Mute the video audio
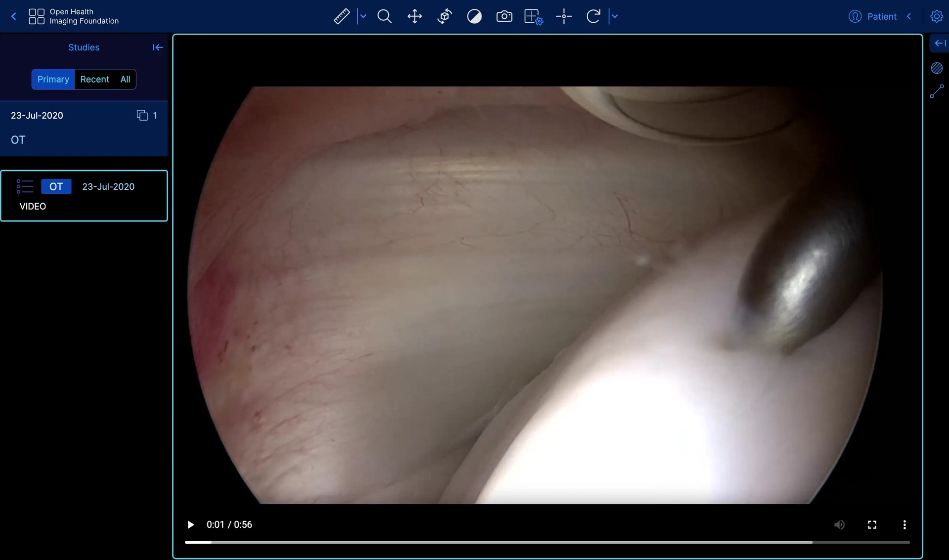 pyautogui.click(x=839, y=524)
